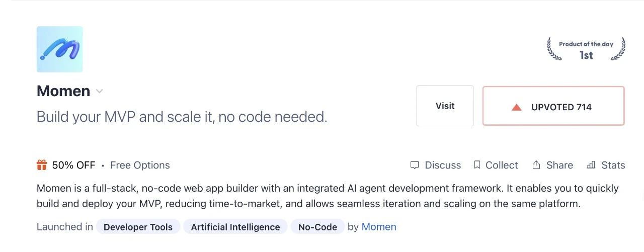Screen dimensions: 644x252
Task: Open the Visit button
Action: (445, 106)
